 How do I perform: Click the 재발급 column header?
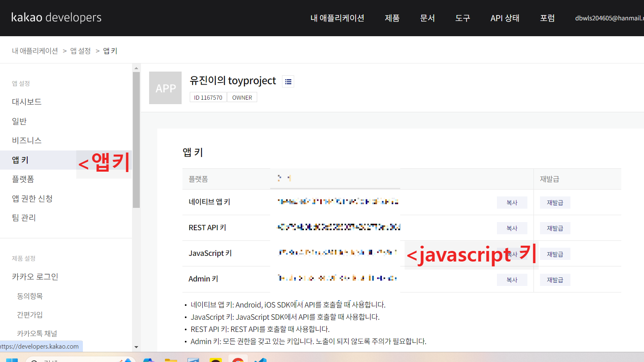549,179
